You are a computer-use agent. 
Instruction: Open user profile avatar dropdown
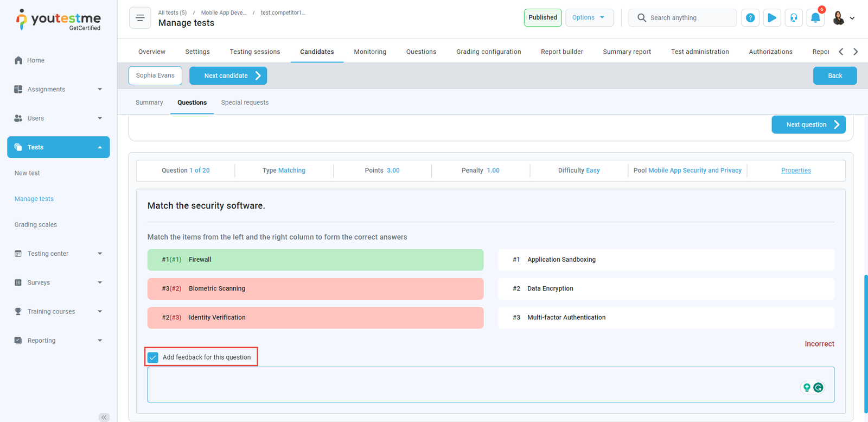point(844,18)
